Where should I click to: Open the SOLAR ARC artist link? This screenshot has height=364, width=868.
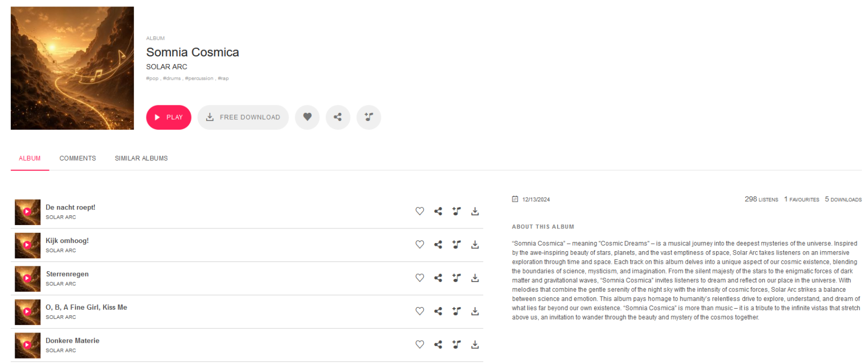pos(167,67)
